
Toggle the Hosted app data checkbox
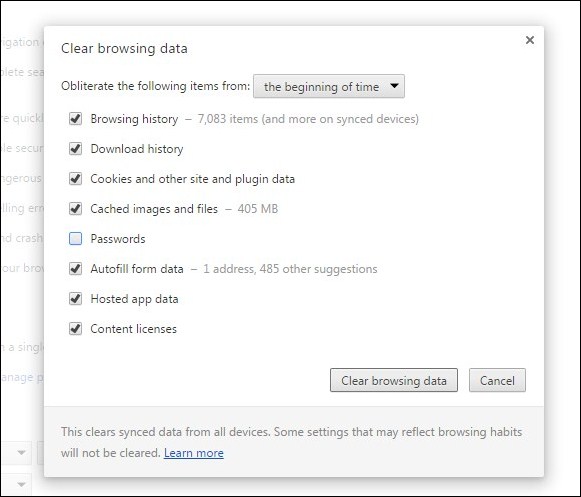coord(75,299)
